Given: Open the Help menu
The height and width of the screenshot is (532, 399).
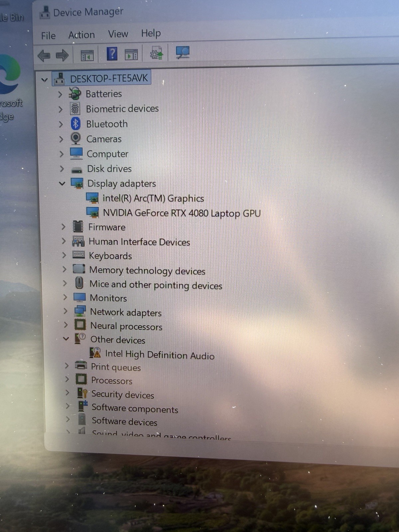Looking at the screenshot, I should pos(151,33).
